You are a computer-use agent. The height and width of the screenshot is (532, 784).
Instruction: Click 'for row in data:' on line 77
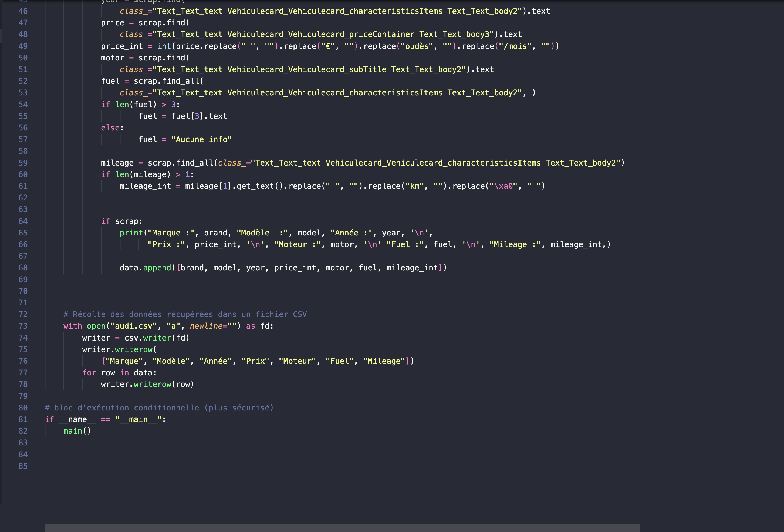coord(119,373)
